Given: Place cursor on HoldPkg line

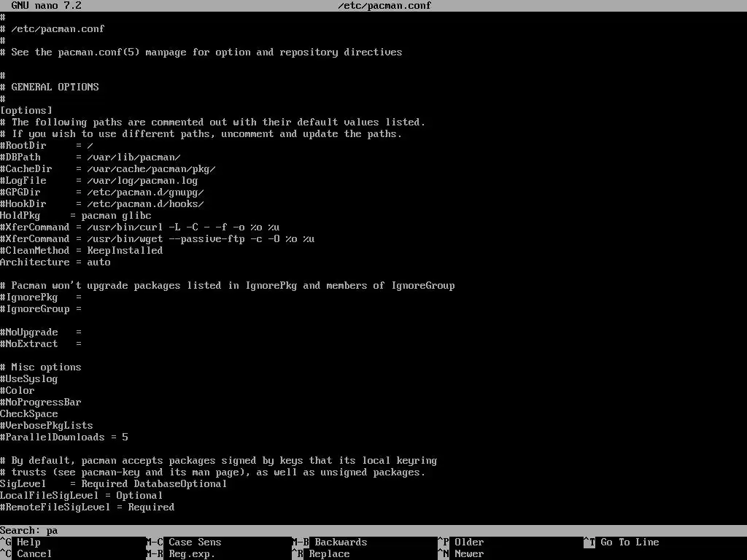Looking at the screenshot, I should point(76,216).
